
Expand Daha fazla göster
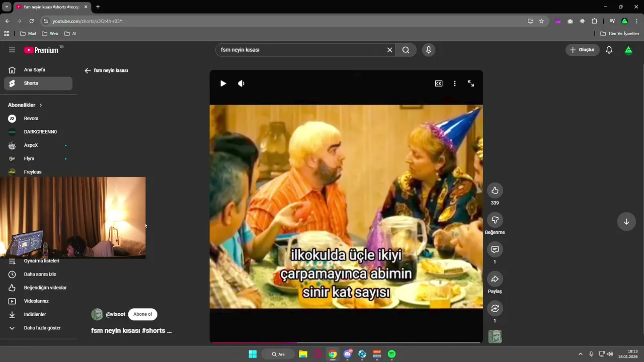tap(38, 328)
